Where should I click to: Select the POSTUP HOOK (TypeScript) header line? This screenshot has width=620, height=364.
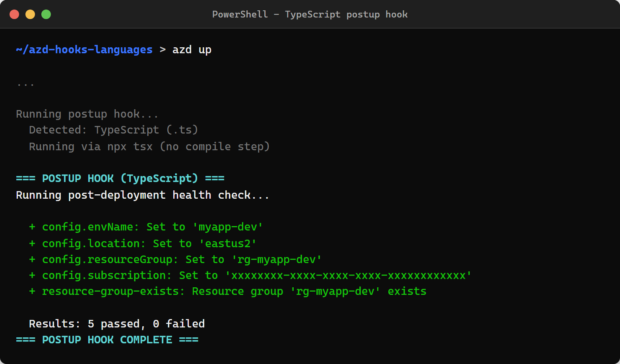click(119, 178)
